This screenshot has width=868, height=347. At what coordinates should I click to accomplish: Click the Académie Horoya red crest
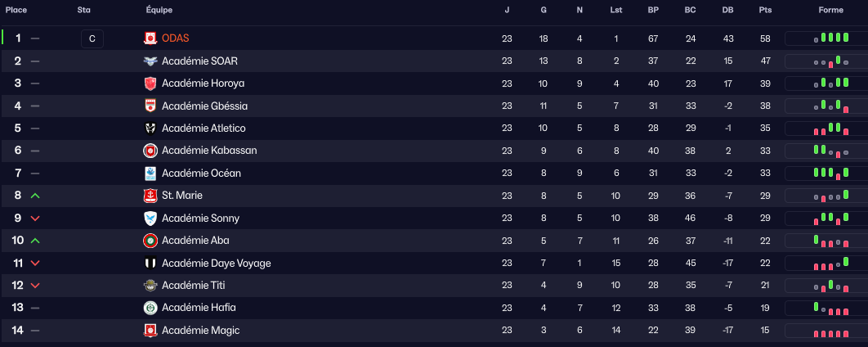[150, 83]
